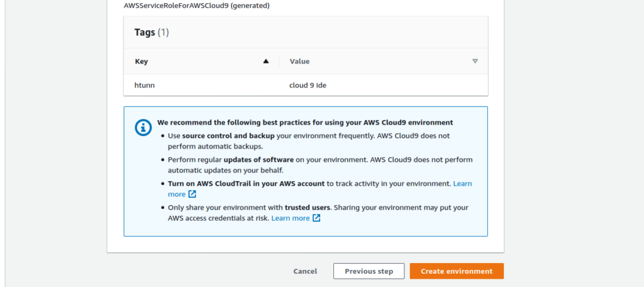Open Learn more link about trusted users
Screen dimensions: 644x287
pyautogui.click(x=291, y=218)
